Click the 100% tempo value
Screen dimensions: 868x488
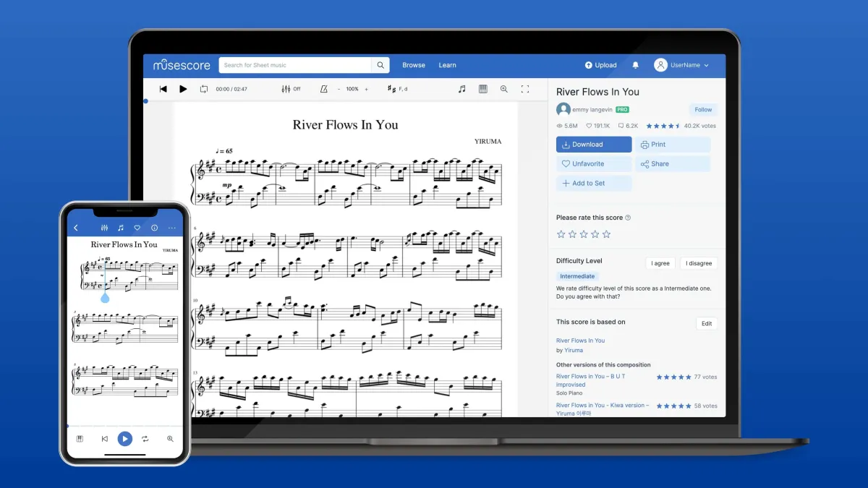[352, 89]
